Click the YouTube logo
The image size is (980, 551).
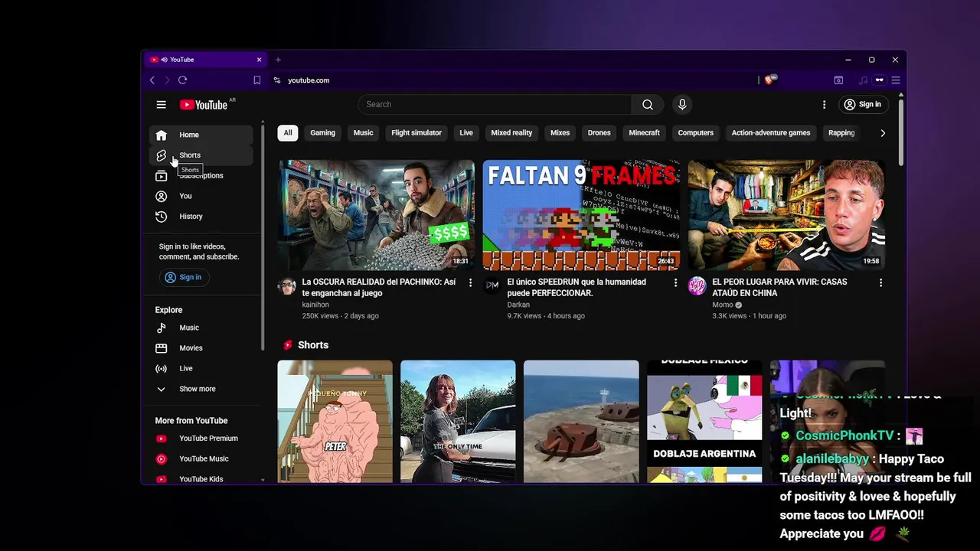point(204,105)
